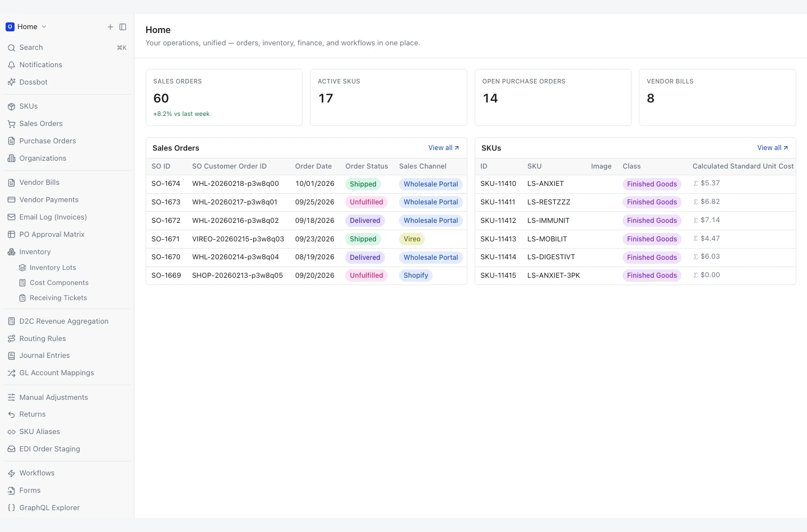The image size is (807, 532).
Task: Click order ID VIREO-20260215-p3w8q03
Action: (238, 239)
